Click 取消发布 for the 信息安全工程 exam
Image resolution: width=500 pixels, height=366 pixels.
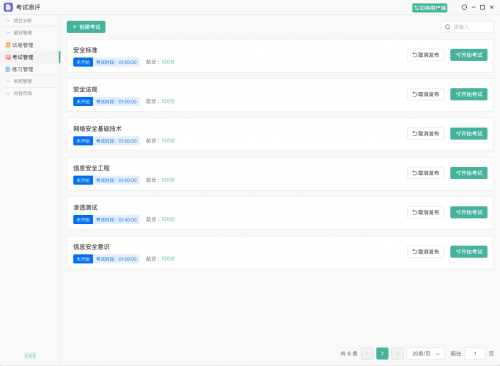[x=426, y=173]
